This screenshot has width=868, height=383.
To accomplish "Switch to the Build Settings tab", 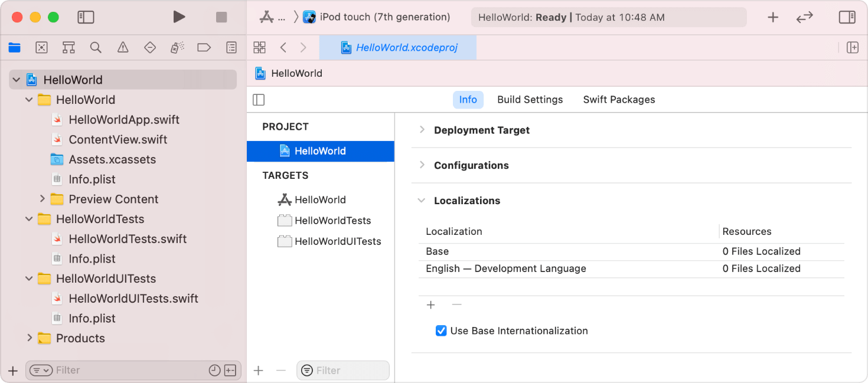I will click(530, 100).
